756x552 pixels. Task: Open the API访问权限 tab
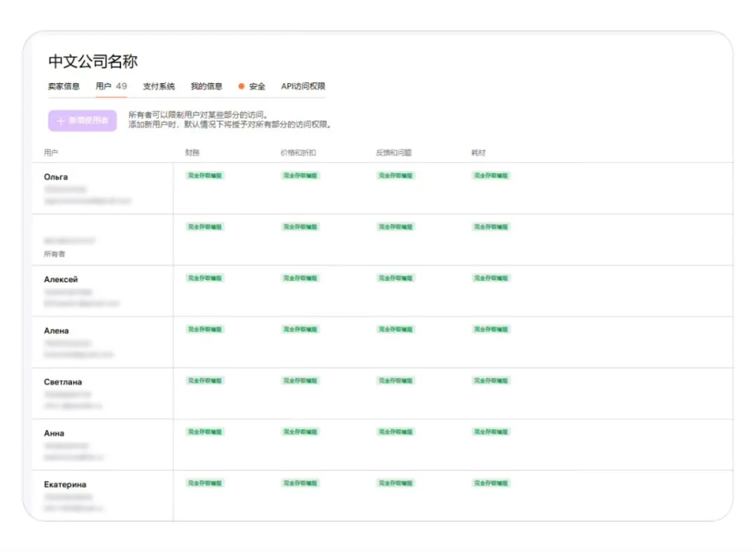[x=303, y=87]
